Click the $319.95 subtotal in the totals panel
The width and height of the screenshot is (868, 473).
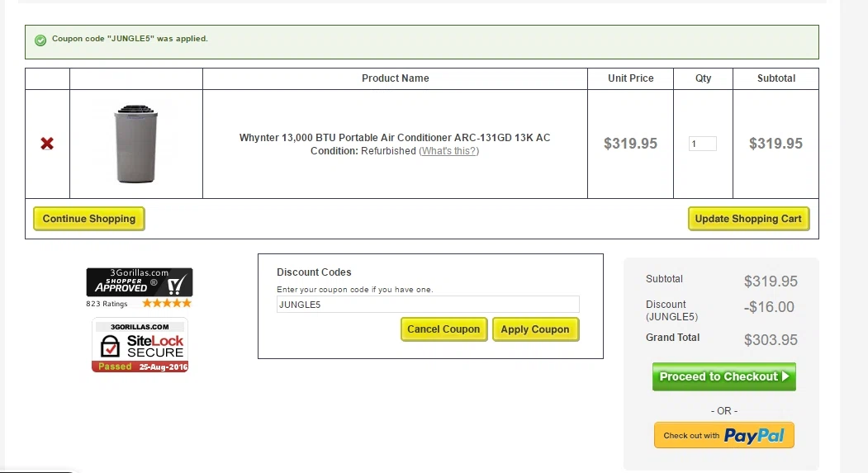(771, 281)
